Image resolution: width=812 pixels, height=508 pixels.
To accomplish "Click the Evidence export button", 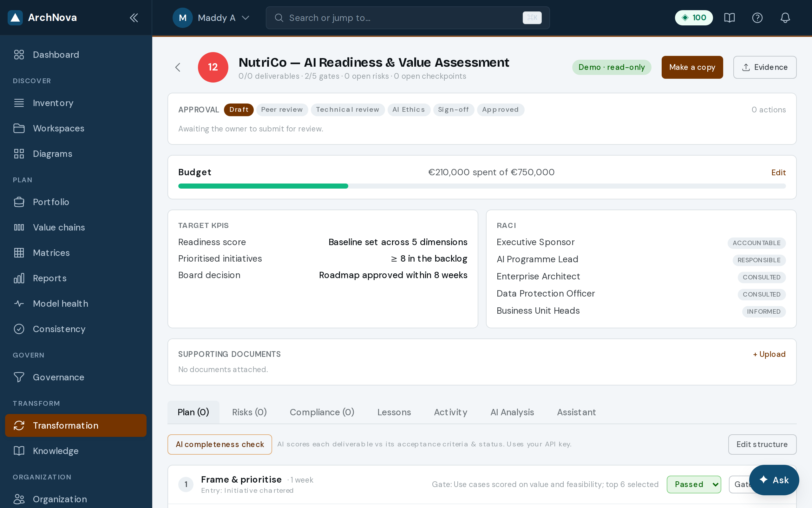I will tap(765, 67).
